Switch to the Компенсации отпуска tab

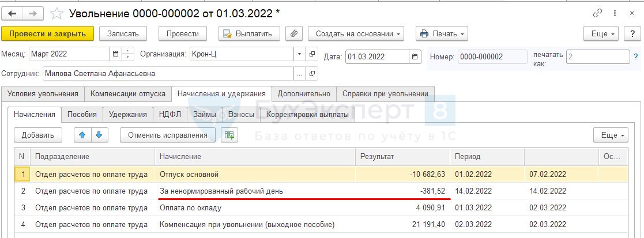128,94
